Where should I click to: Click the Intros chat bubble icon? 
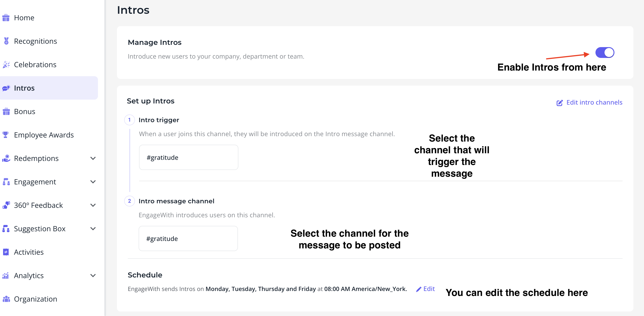click(6, 88)
